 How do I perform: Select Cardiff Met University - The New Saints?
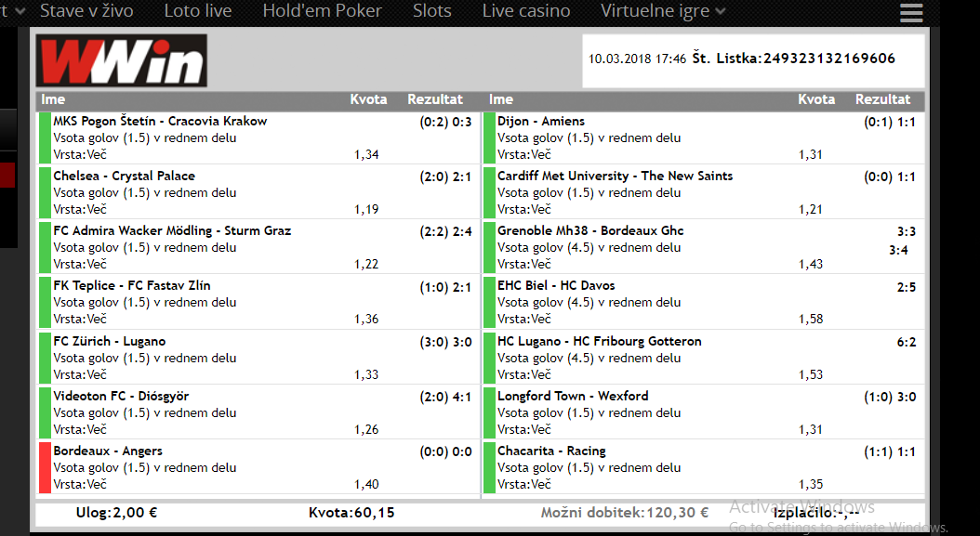615,176
